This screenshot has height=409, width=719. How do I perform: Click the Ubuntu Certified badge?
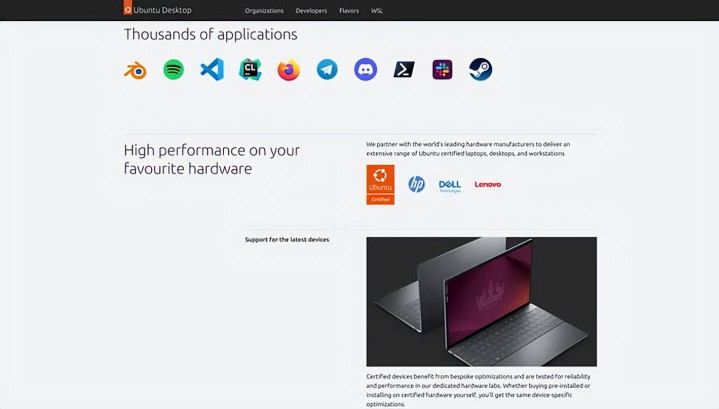click(380, 185)
